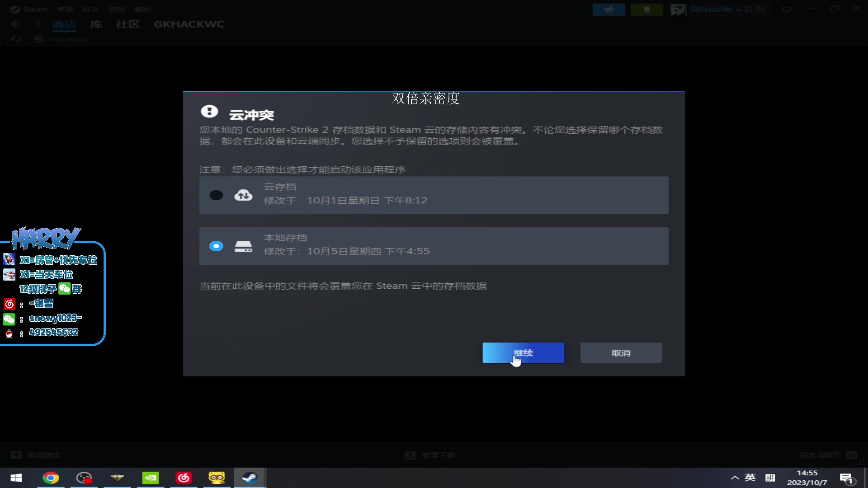Open the Windows Start menu
868x488 pixels.
pyautogui.click(x=16, y=478)
